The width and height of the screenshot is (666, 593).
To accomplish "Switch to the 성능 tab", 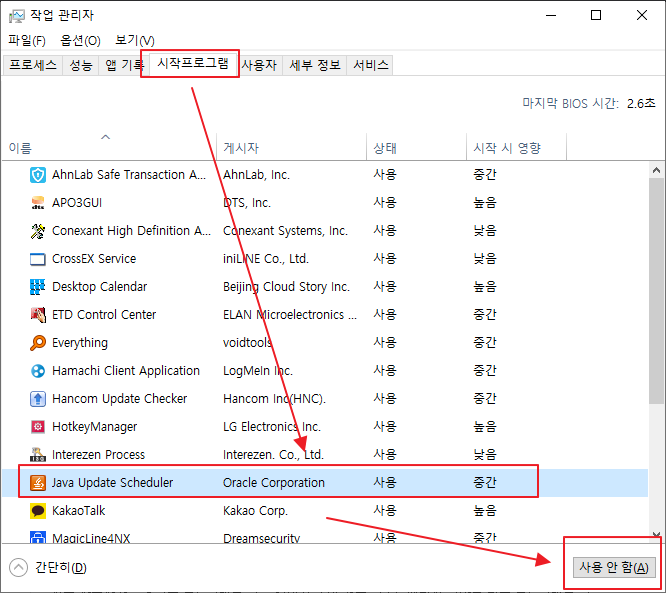I will click(x=81, y=65).
